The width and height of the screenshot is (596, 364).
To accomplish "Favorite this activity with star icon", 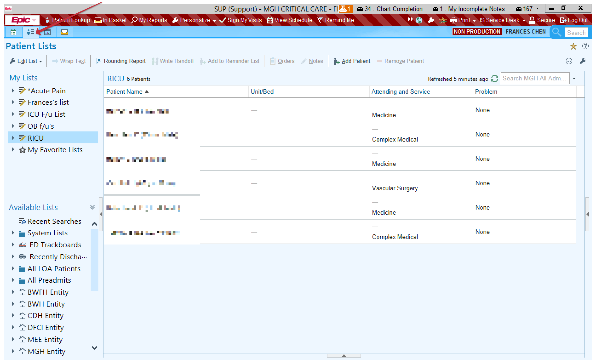I will point(573,46).
